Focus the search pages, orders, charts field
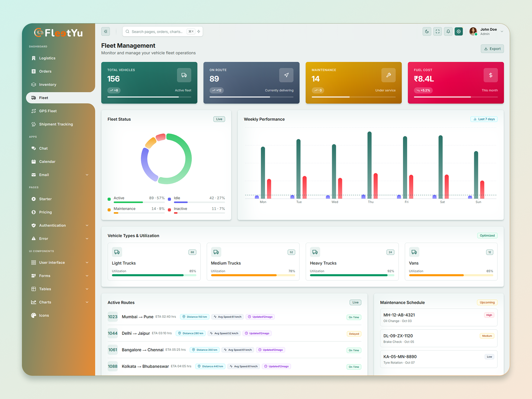This screenshot has width=532, height=399. 163,32
